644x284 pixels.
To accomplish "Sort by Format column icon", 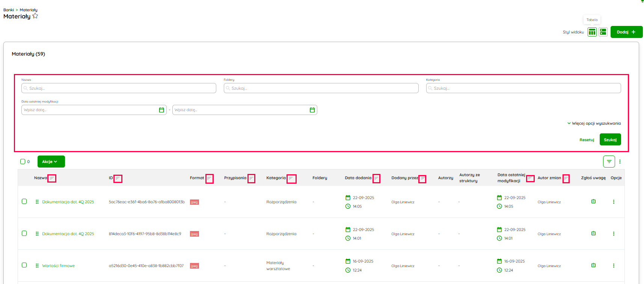I will [x=209, y=178].
